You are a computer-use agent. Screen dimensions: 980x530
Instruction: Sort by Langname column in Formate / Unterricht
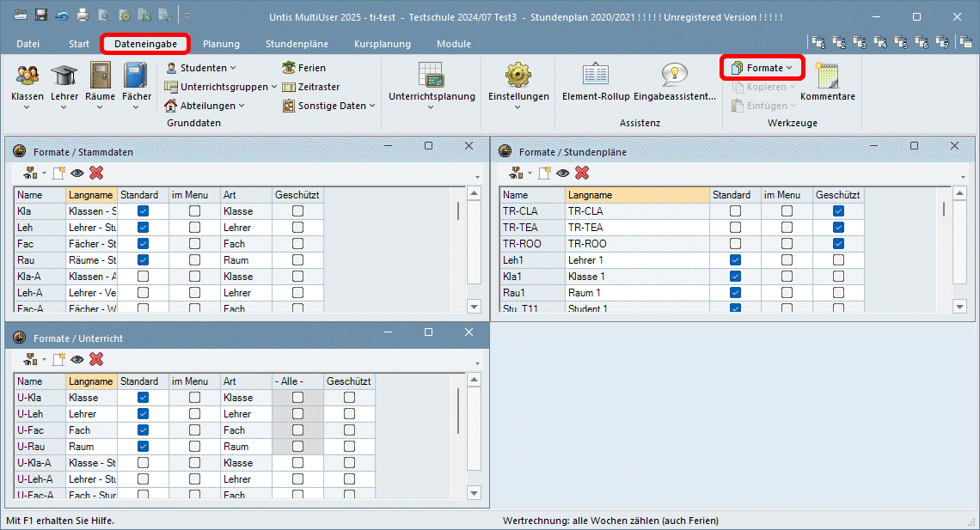coord(90,381)
